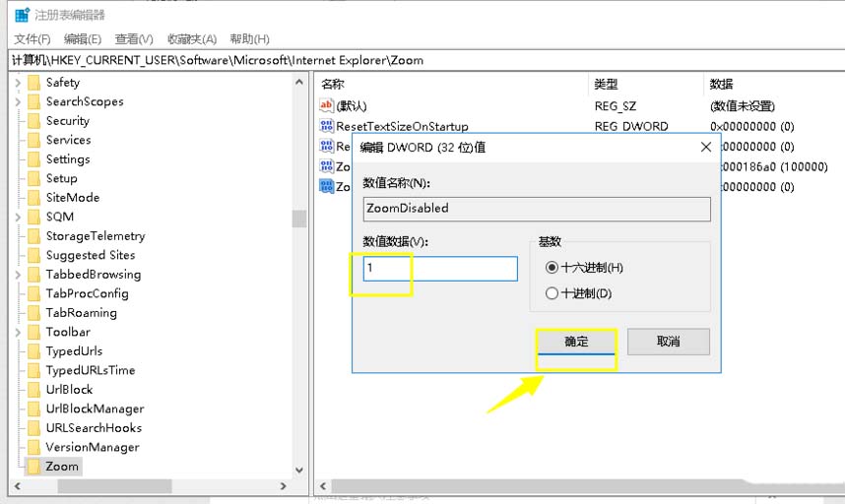Click the 数值数据(V) input field

point(440,268)
